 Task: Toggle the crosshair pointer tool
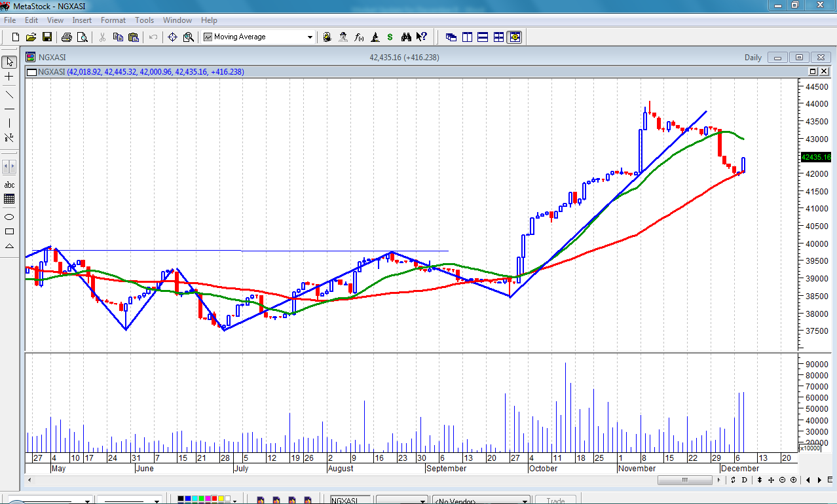9,77
